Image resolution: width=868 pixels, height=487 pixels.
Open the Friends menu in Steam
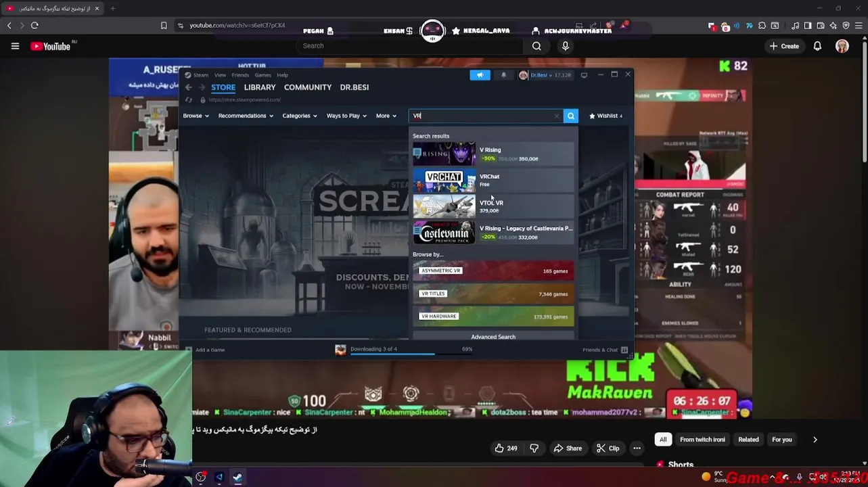click(x=240, y=75)
